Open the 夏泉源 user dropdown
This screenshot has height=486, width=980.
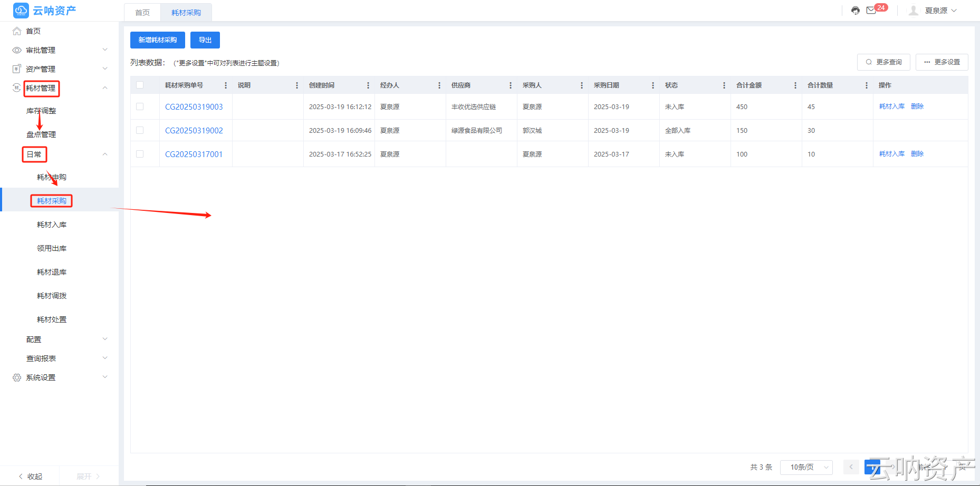point(941,11)
